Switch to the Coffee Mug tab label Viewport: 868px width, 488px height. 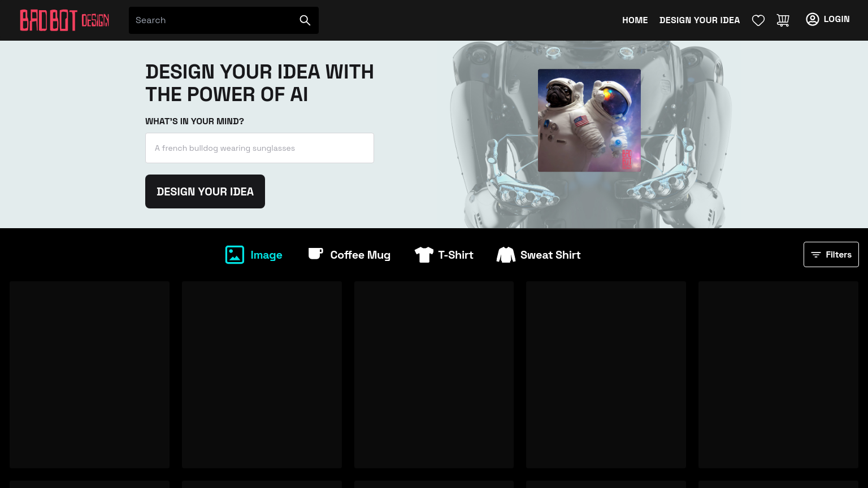(360, 255)
